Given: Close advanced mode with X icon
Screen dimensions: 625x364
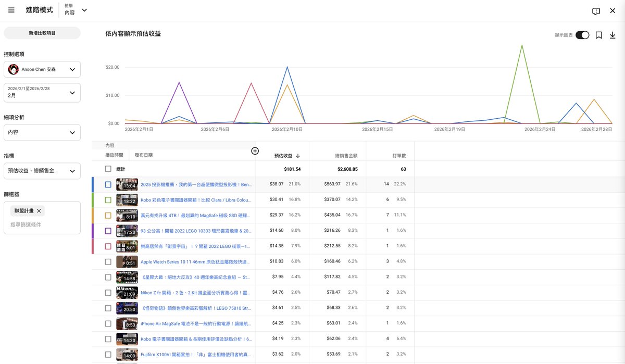Looking at the screenshot, I should (x=613, y=11).
